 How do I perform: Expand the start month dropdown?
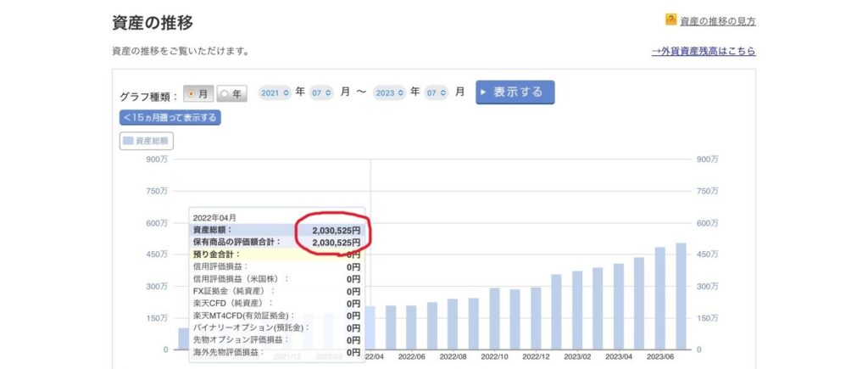pos(322,92)
